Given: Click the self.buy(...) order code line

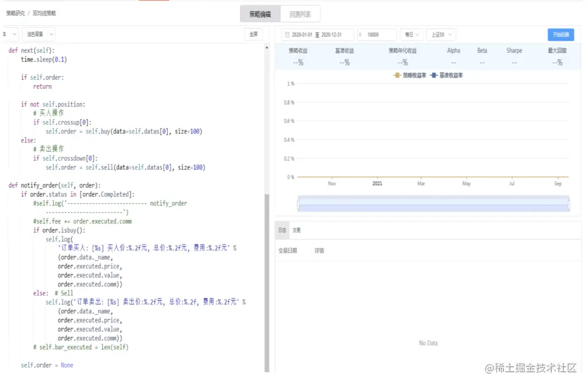Looking at the screenshot, I should pyautogui.click(x=124, y=132).
